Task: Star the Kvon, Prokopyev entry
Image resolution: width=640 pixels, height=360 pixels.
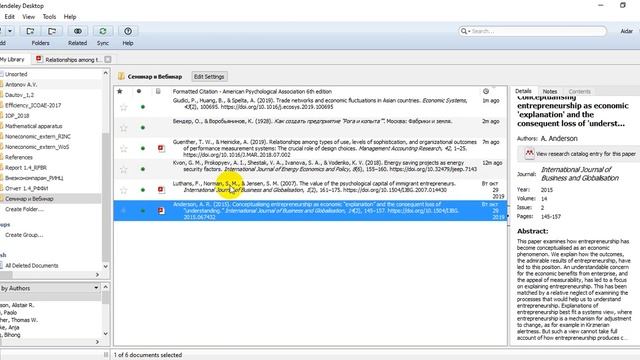Action: click(124, 169)
